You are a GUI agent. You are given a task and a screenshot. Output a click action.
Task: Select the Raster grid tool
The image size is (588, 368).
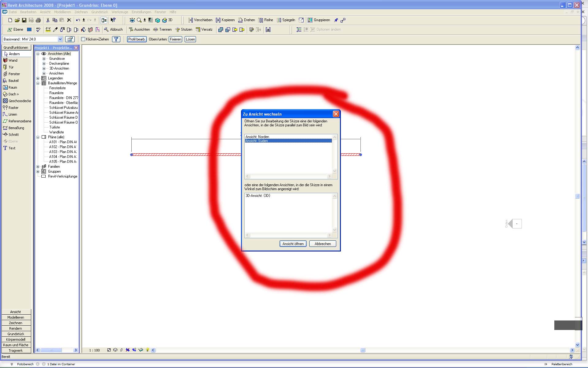click(x=11, y=108)
